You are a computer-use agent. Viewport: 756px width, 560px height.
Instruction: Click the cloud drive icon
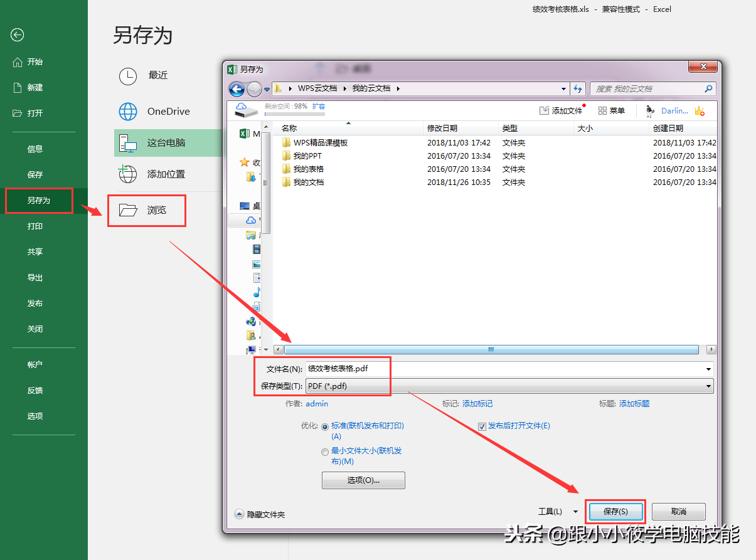click(247, 110)
